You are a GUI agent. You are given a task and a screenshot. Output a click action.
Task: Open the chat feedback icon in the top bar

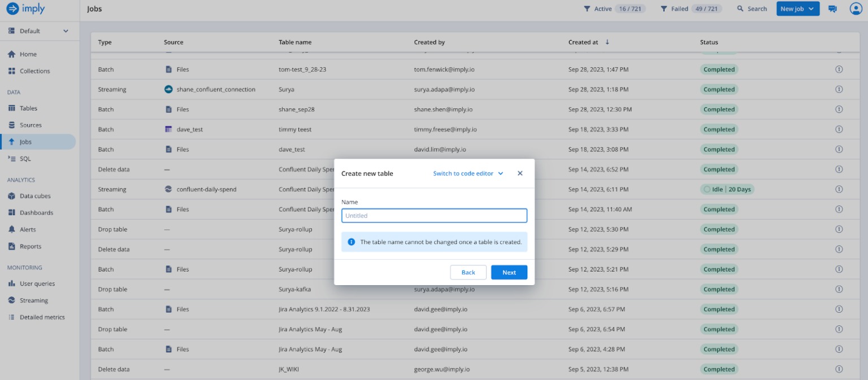click(832, 8)
